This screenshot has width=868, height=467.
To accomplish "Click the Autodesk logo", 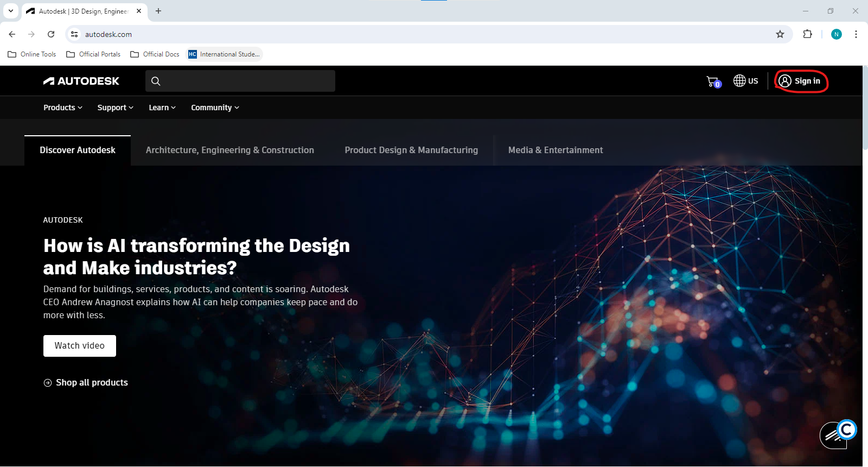I will click(81, 81).
